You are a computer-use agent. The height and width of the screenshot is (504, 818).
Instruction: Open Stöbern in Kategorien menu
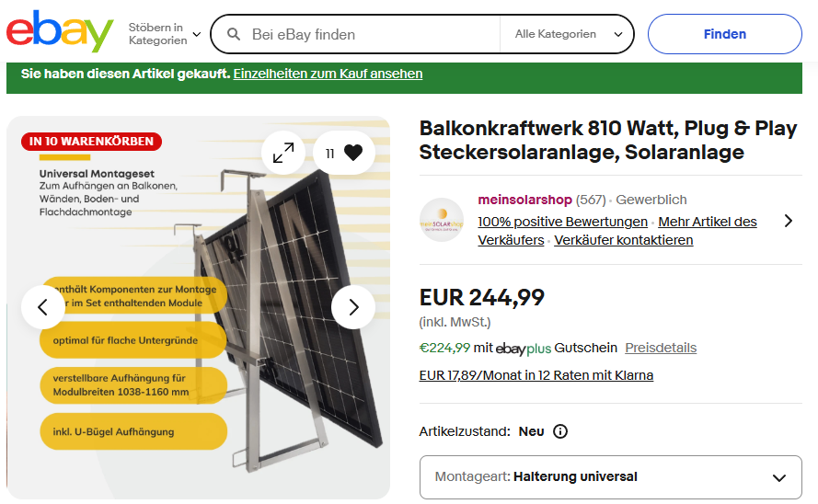pyautogui.click(x=165, y=34)
